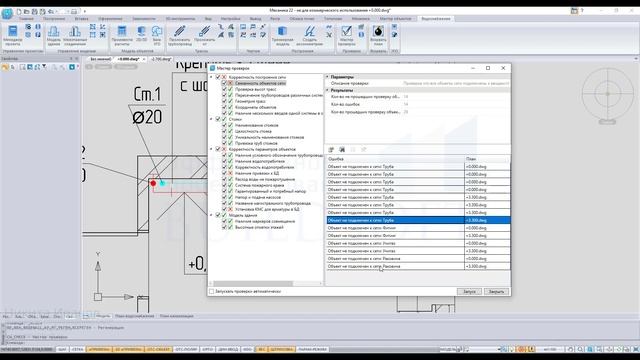Screen dimensions: 640x360
Task: Switch to the Водоснабжение ribbon tab
Action: click(436, 19)
